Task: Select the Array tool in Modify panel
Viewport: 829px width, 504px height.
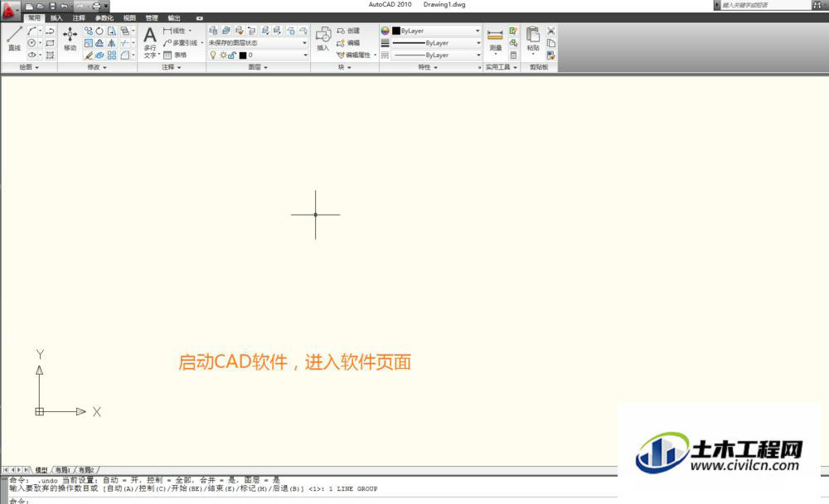Action: [112, 55]
